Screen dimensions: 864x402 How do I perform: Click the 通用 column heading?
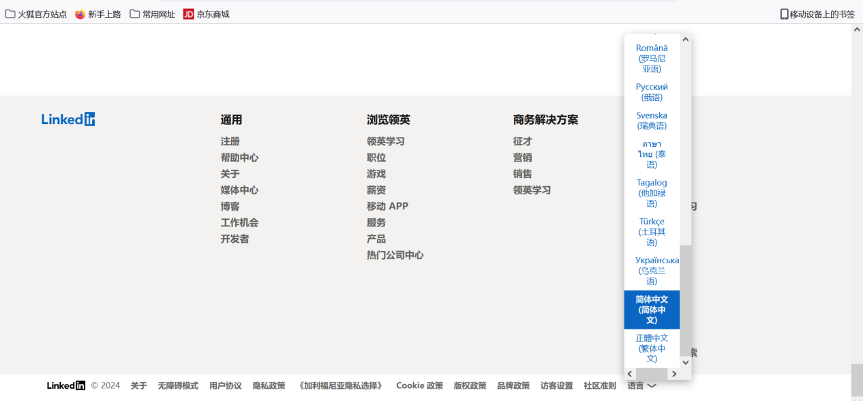pyautogui.click(x=231, y=119)
